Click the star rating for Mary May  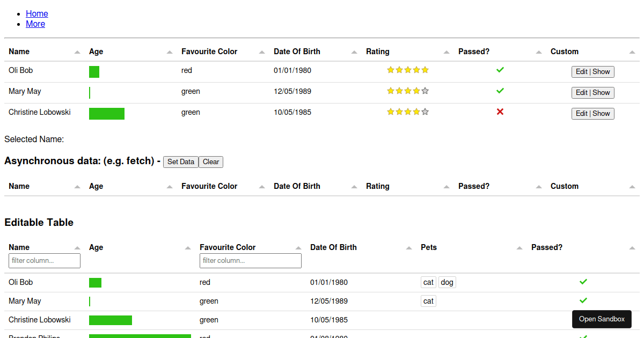408,91
